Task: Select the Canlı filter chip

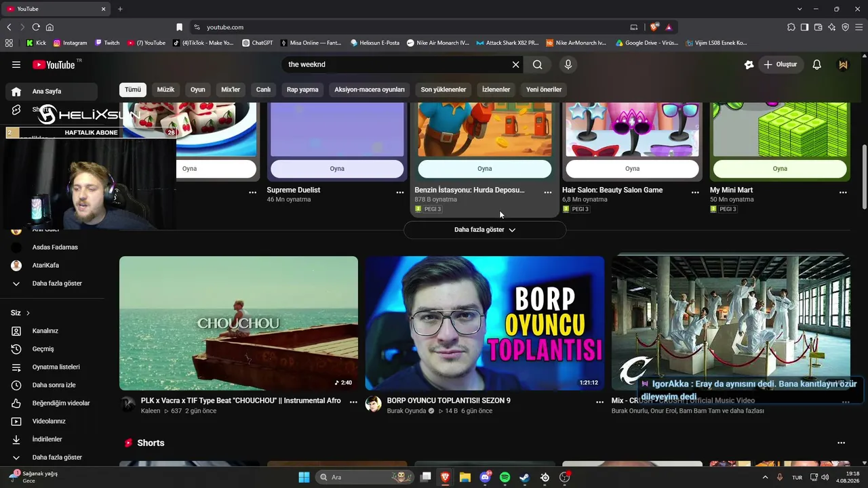Action: coord(263,89)
